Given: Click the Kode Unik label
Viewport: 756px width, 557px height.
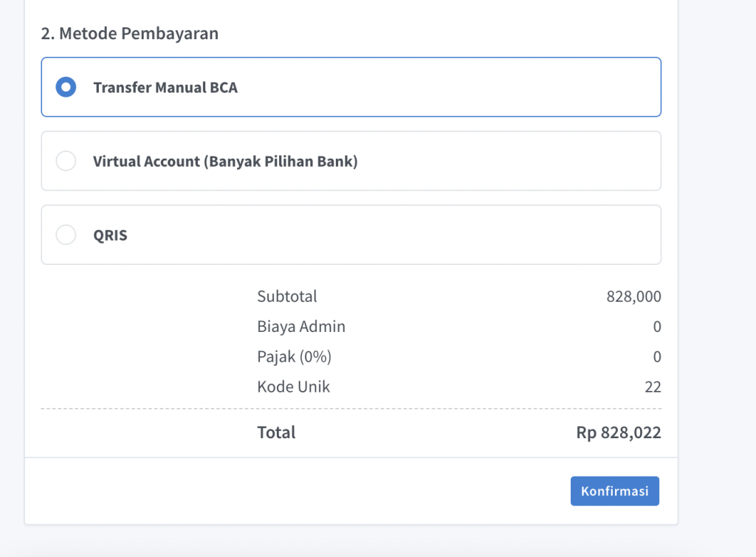Looking at the screenshot, I should coord(293,387).
